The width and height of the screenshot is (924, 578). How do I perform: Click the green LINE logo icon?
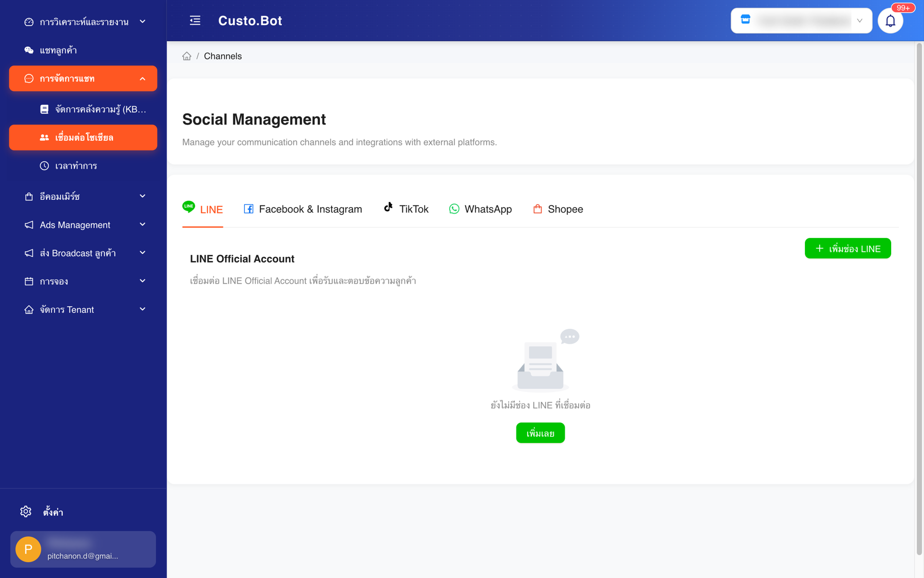189,207
